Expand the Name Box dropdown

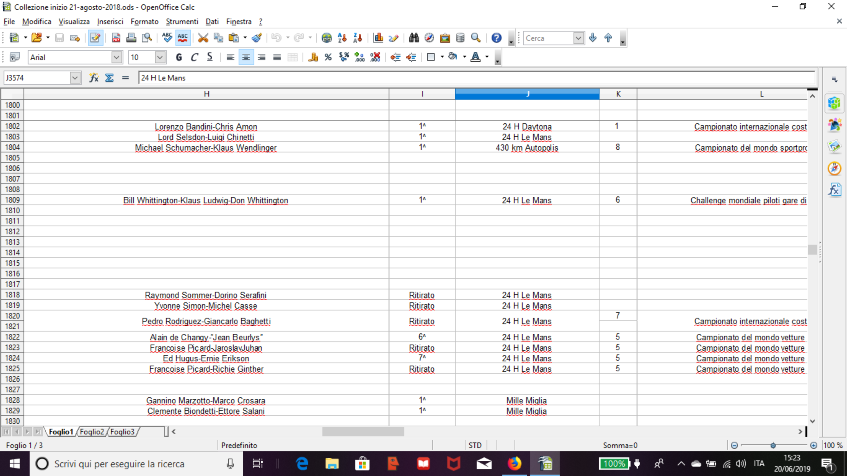[x=75, y=78]
